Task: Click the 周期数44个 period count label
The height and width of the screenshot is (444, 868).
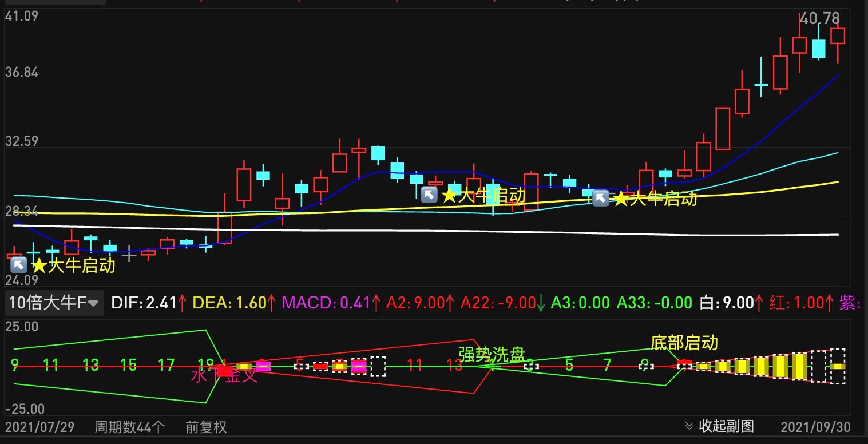Action: click(x=130, y=427)
